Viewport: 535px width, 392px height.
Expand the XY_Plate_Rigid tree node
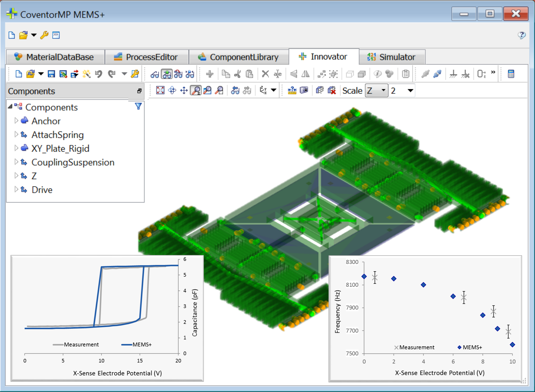(16, 148)
